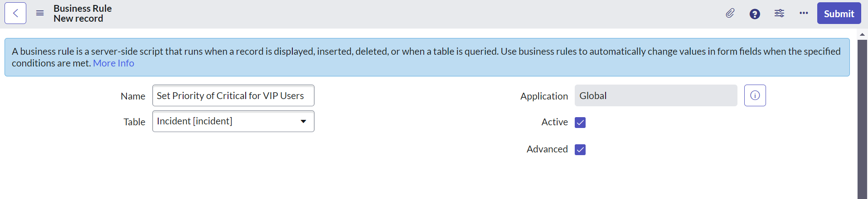Uncheck the Active checkbox

click(580, 123)
